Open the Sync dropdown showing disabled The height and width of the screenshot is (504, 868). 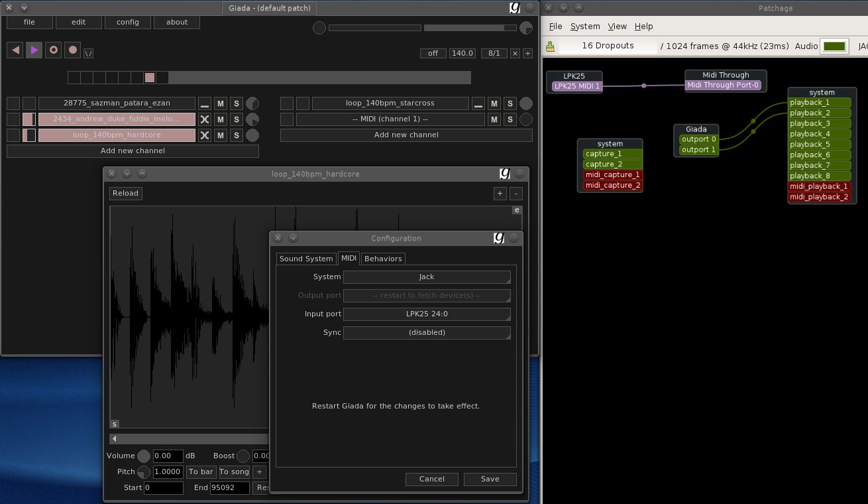(427, 332)
